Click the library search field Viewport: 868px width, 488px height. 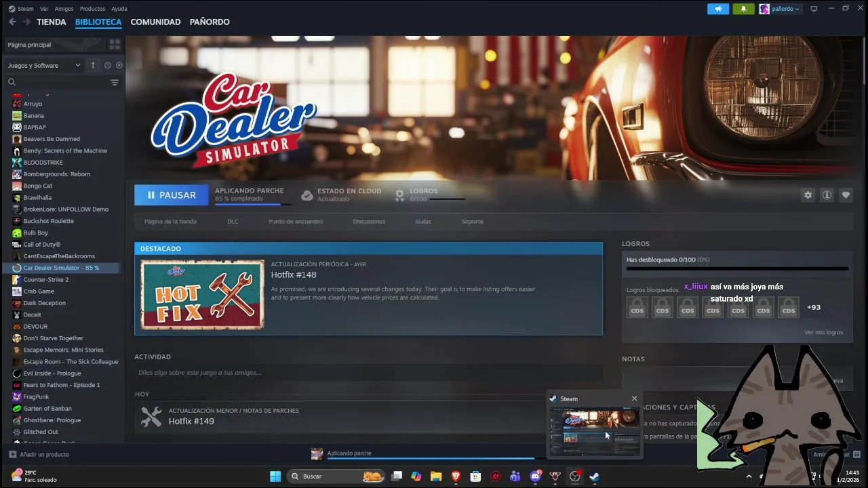58,82
